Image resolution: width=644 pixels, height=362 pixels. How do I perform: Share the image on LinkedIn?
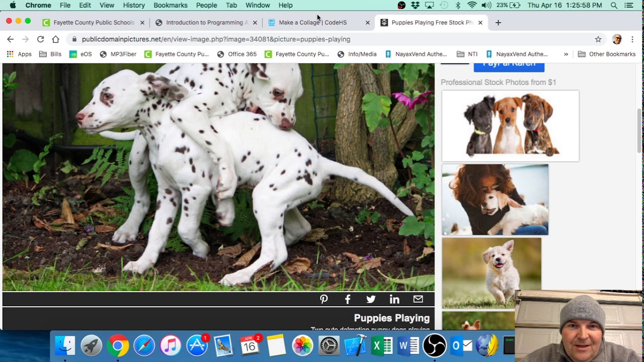(394, 300)
